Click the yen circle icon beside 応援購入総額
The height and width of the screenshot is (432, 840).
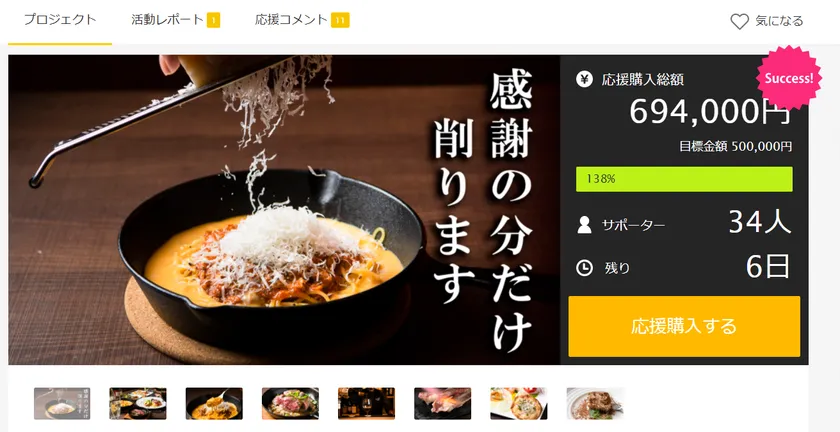coord(584,79)
